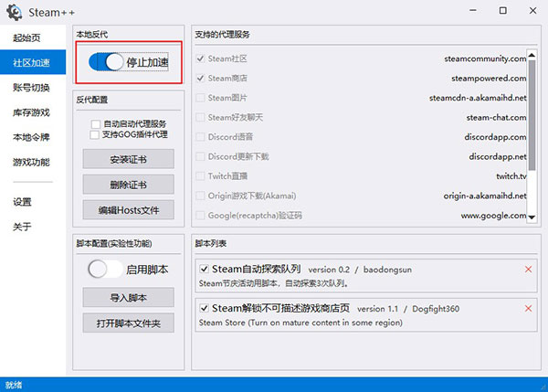Click the steampowered.com domain text
This screenshot has width=548, height=392.
[x=489, y=78]
